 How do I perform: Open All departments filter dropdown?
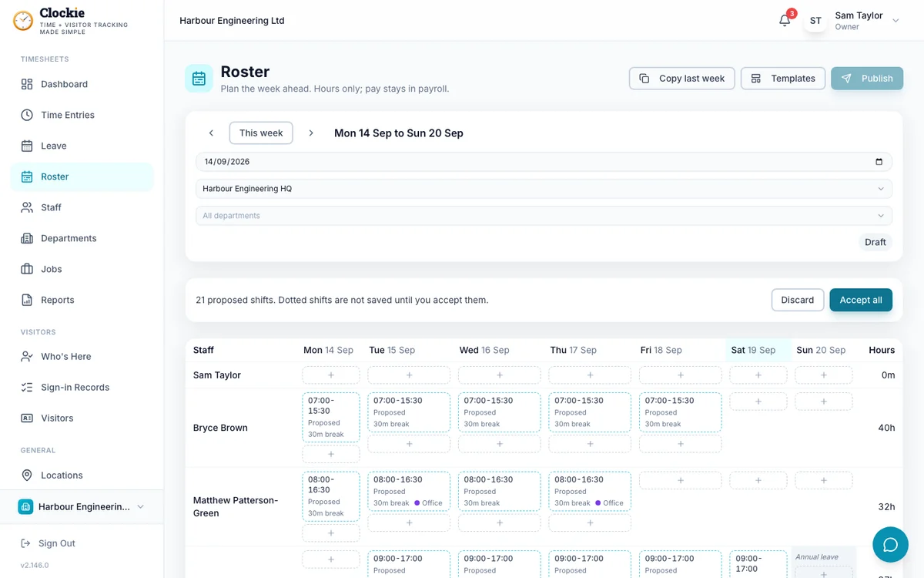point(544,216)
